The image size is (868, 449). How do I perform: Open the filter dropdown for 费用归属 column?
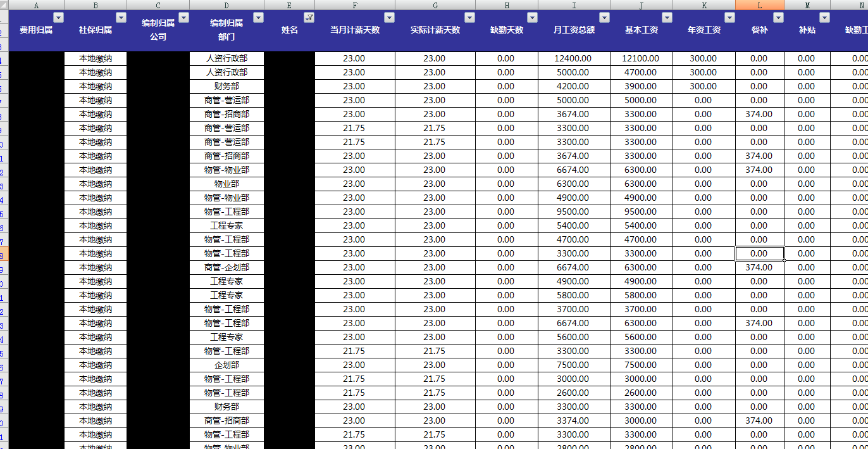(x=59, y=18)
